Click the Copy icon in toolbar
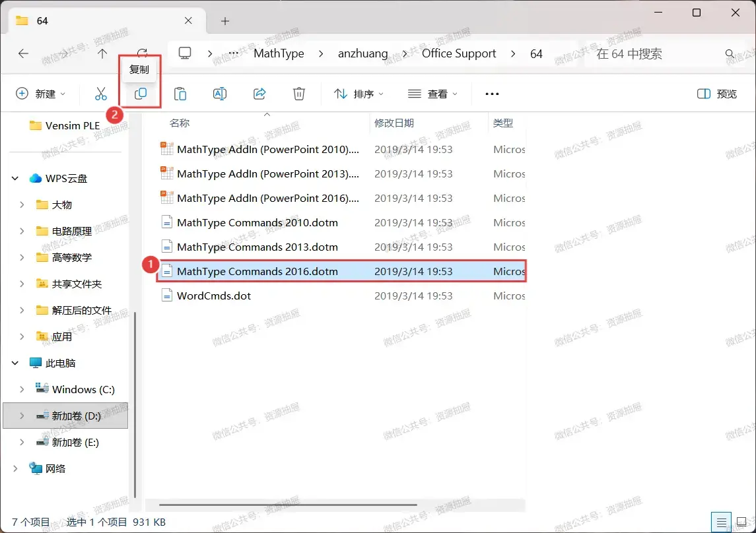This screenshot has width=756, height=533. tap(140, 94)
